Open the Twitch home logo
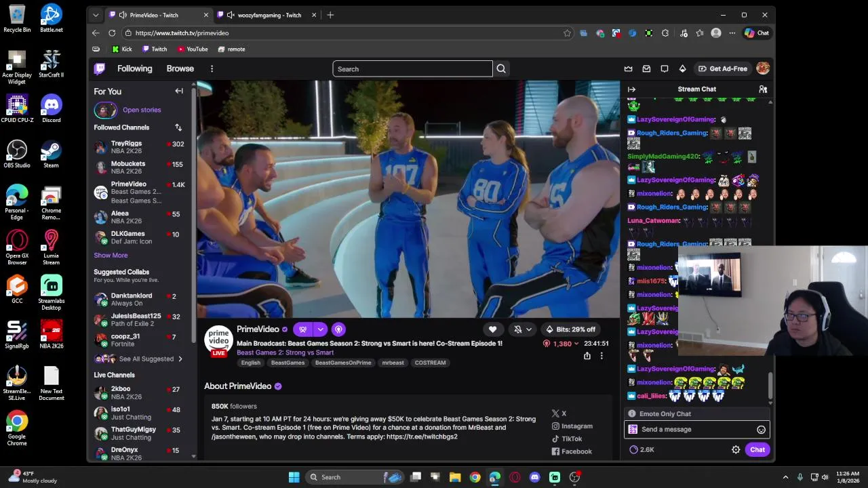868x488 pixels. (x=100, y=68)
